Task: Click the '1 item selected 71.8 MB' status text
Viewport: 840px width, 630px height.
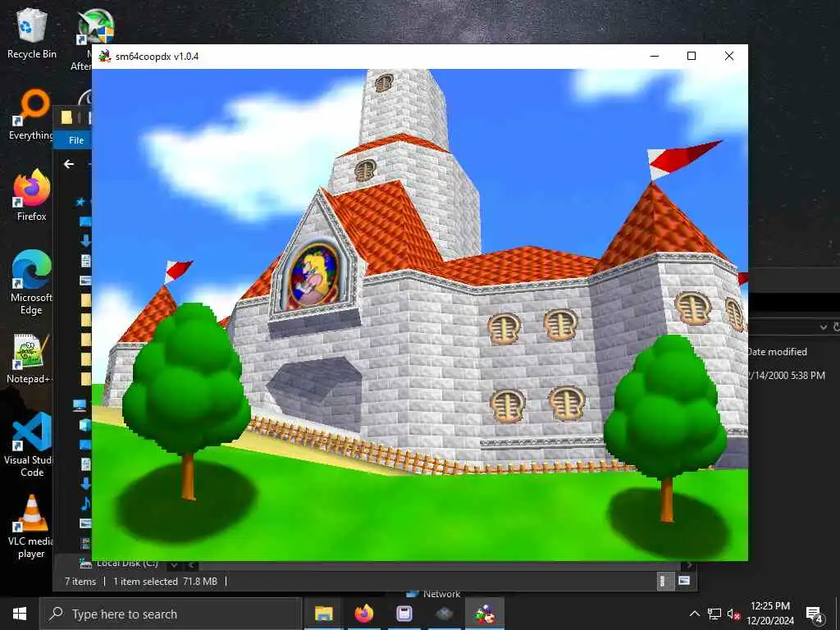Action: pos(165,582)
